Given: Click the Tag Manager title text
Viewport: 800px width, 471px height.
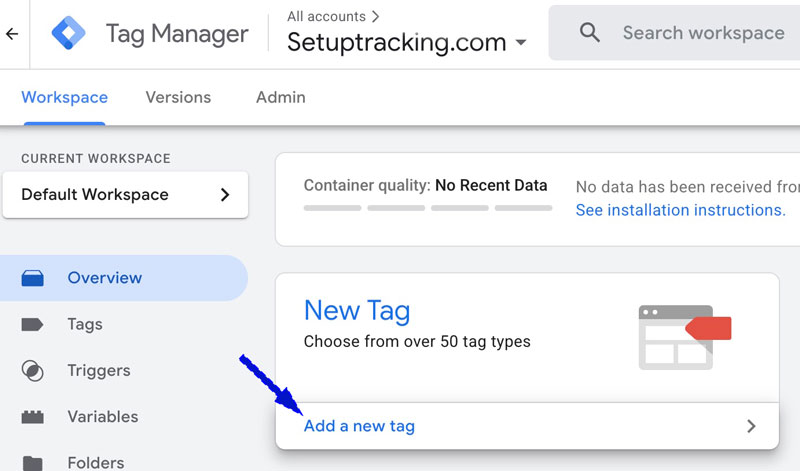Looking at the screenshot, I should tap(177, 34).
